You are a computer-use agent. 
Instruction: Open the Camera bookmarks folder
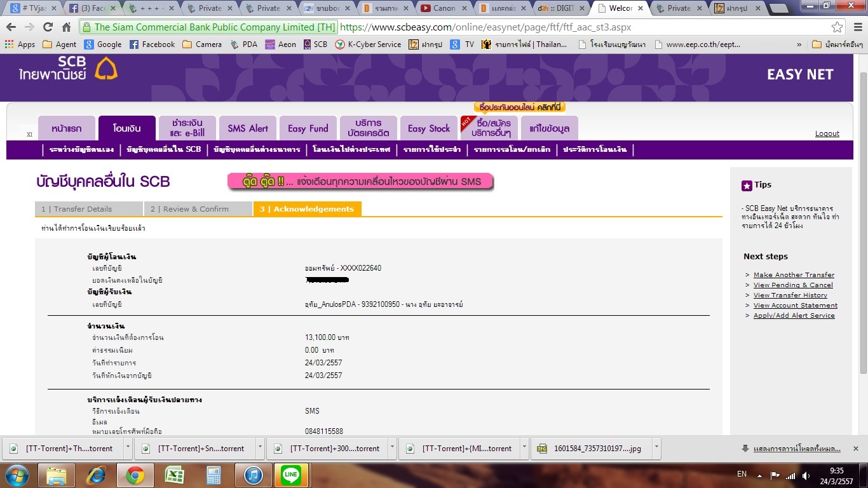[x=202, y=44]
